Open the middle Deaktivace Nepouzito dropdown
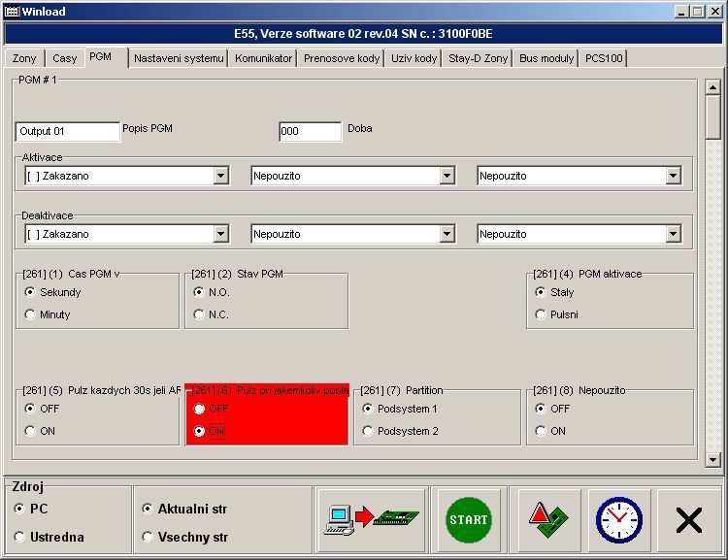This screenshot has width=728, height=560. [447, 234]
